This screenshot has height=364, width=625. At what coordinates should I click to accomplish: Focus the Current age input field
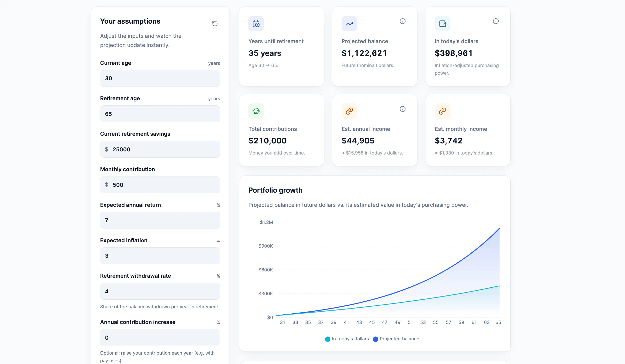coord(160,78)
